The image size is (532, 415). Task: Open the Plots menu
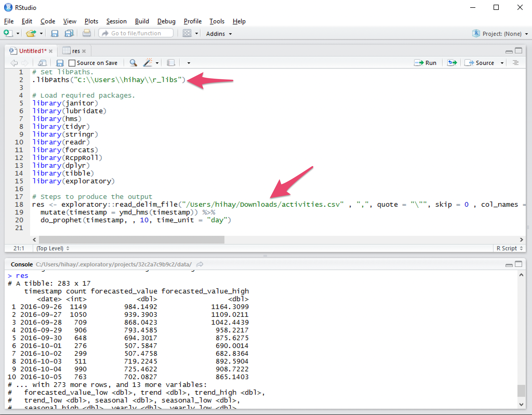(x=91, y=21)
